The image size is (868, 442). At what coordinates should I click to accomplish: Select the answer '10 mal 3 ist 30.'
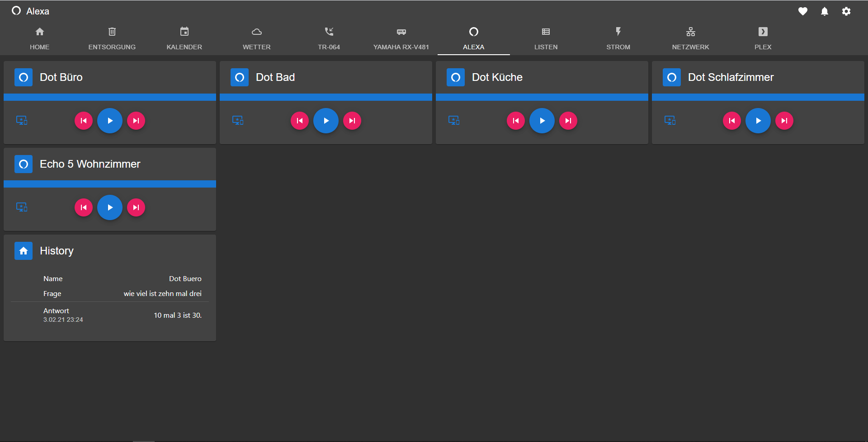(178, 315)
